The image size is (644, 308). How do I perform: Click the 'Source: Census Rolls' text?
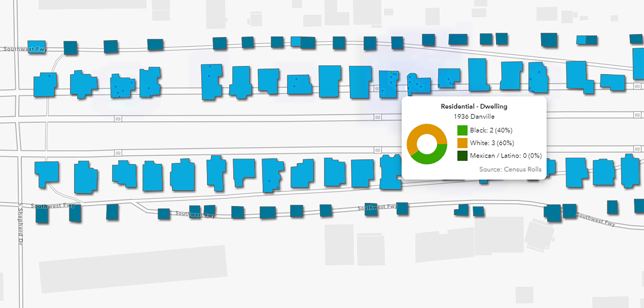510,169
